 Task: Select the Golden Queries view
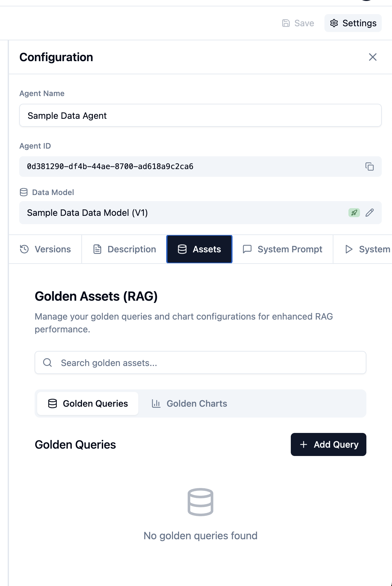click(x=87, y=403)
